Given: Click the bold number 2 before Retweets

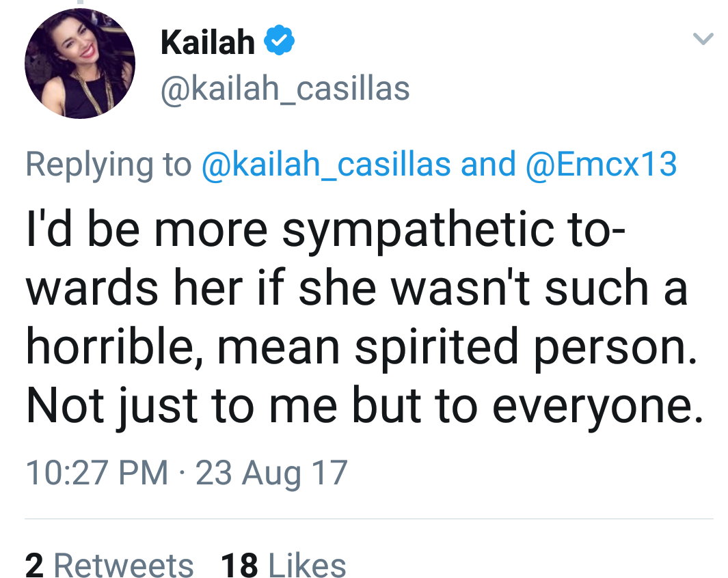Looking at the screenshot, I should [34, 565].
